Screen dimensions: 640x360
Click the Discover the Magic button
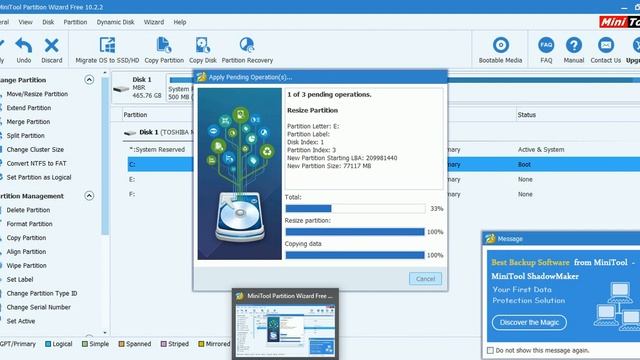[529, 322]
